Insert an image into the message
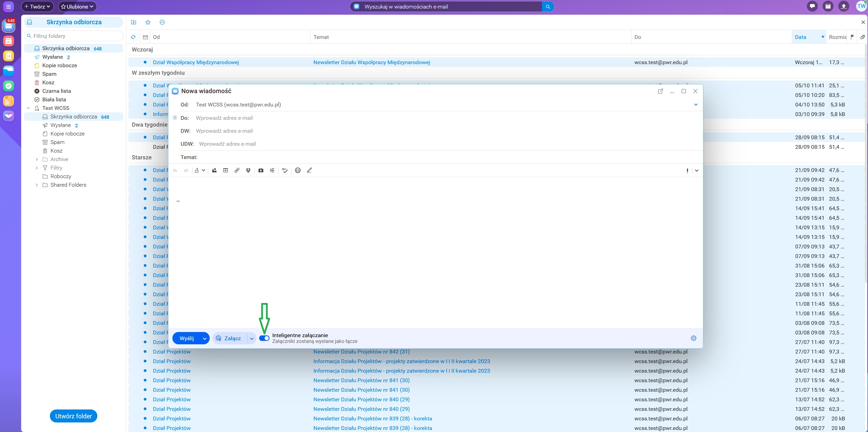This screenshot has height=432, width=868. [214, 170]
